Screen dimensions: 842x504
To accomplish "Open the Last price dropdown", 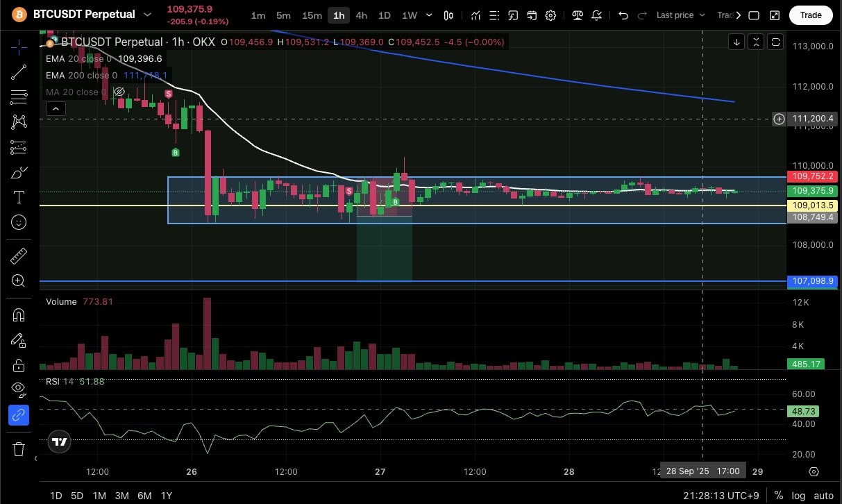I will point(680,15).
